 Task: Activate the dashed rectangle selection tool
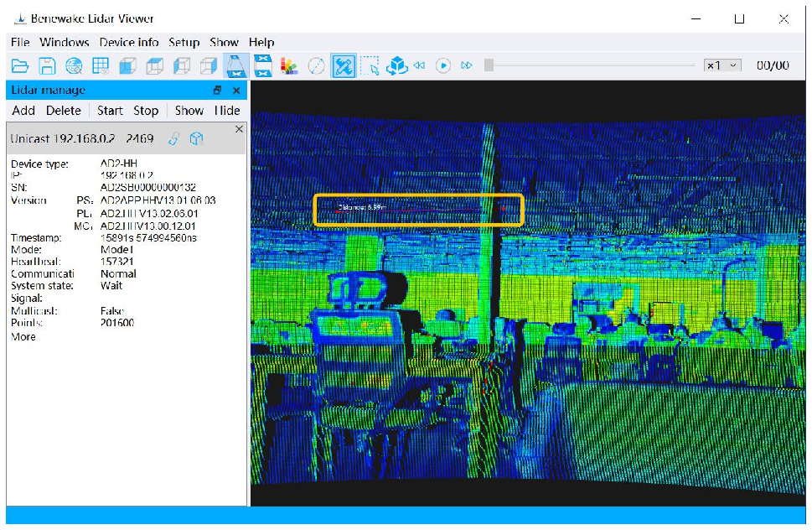[370, 65]
